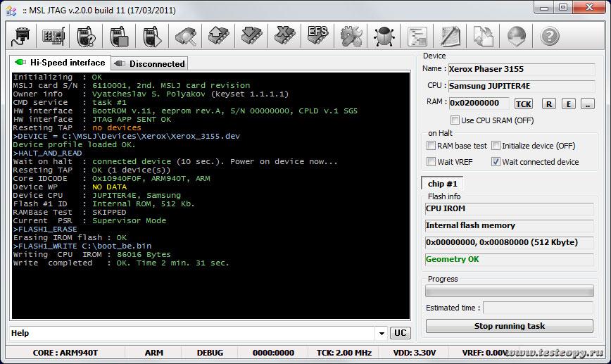Click the help question mark icon
Image resolution: width=611 pixels, height=364 pixels.
coord(549,35)
